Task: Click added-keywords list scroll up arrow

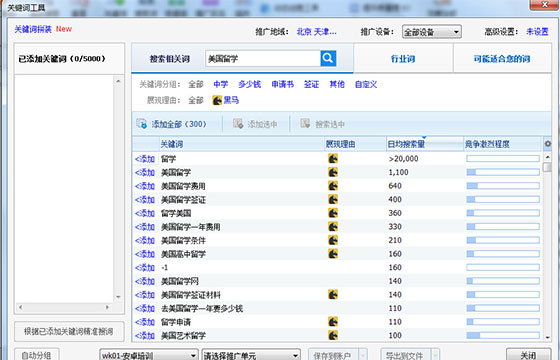Action: pyautogui.click(x=118, y=81)
